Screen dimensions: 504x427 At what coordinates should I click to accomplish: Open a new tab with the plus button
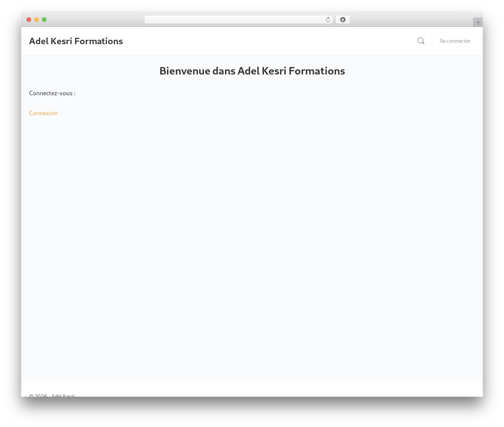point(478,22)
